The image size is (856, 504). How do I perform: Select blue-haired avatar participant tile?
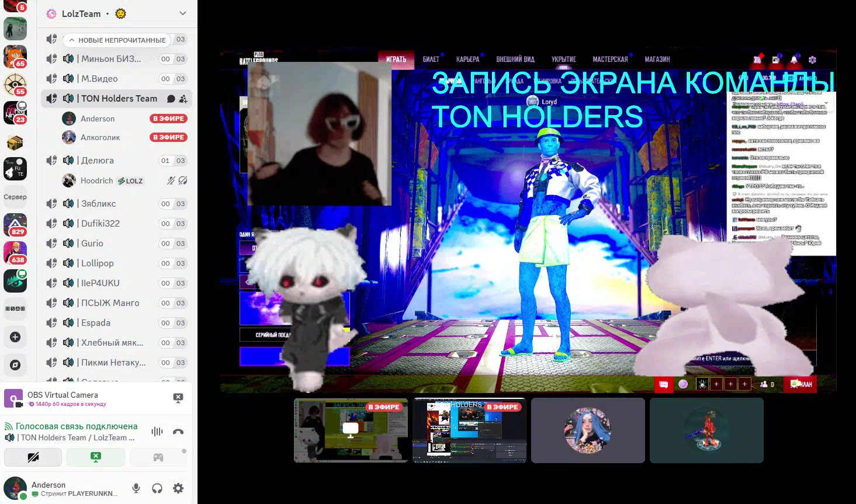588,430
